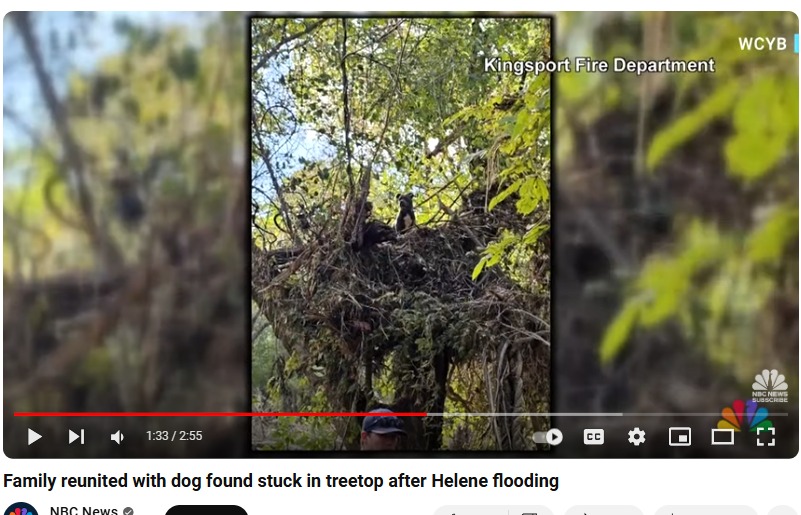Viewport: 801px width, 515px height.
Task: Click the NBC News subscribe watermark
Action: coord(769,386)
